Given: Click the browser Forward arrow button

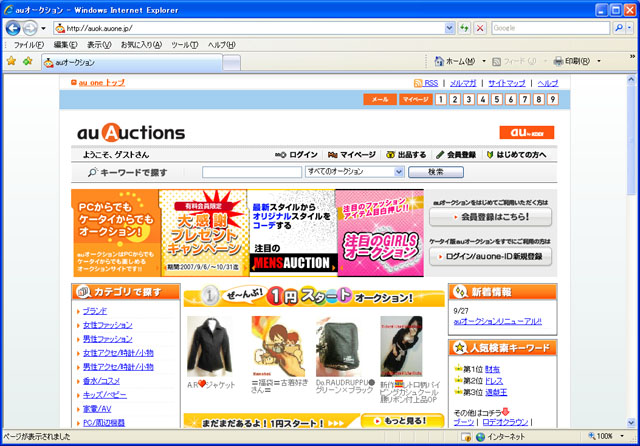Looking at the screenshot, I should click(x=30, y=28).
